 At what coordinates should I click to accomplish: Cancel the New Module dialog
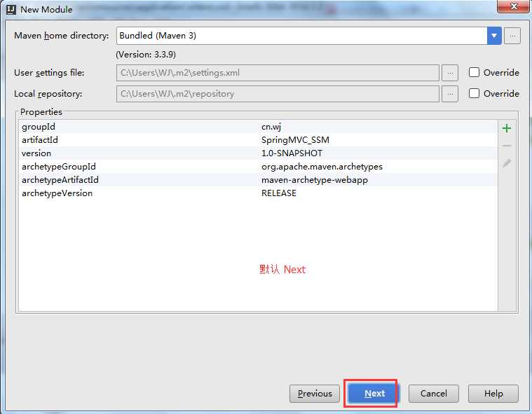click(x=434, y=393)
